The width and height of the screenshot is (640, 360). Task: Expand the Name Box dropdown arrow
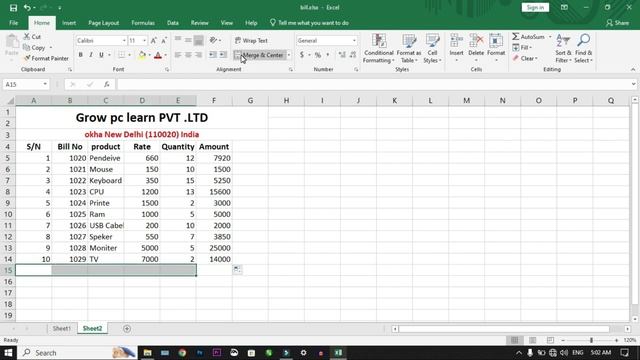[45, 84]
